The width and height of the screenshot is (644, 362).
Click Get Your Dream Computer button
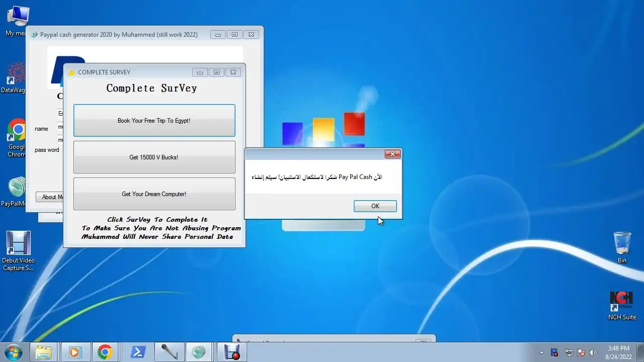(x=154, y=194)
